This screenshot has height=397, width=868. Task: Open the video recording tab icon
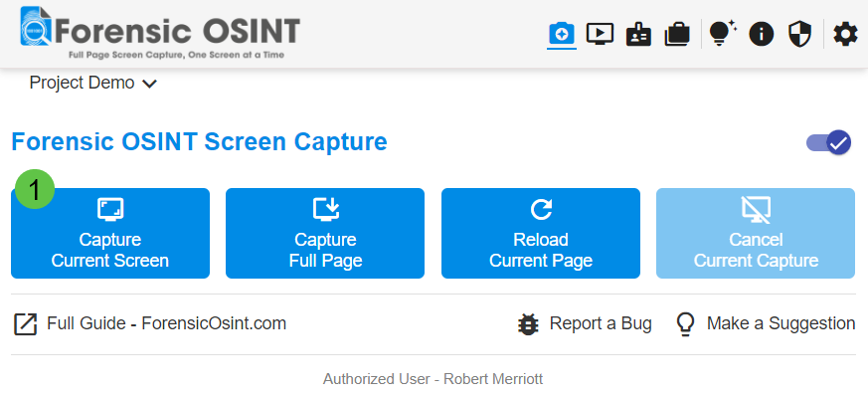(x=601, y=35)
